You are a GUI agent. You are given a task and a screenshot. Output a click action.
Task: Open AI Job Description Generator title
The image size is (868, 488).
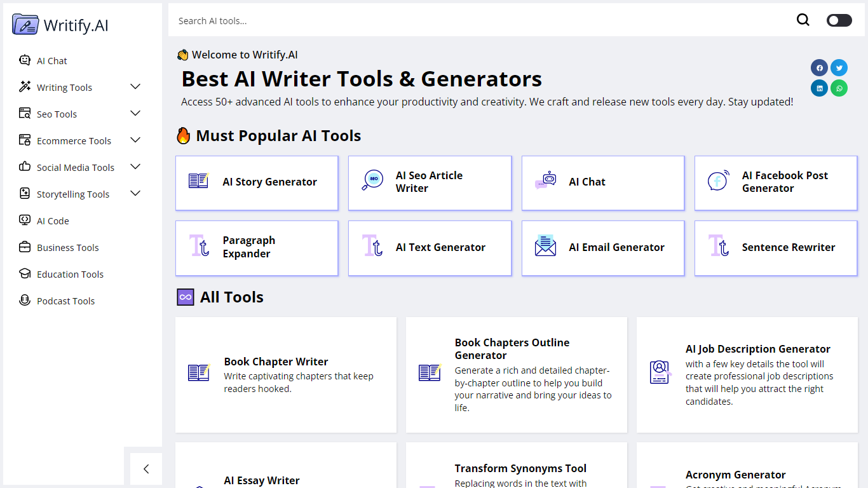point(758,349)
